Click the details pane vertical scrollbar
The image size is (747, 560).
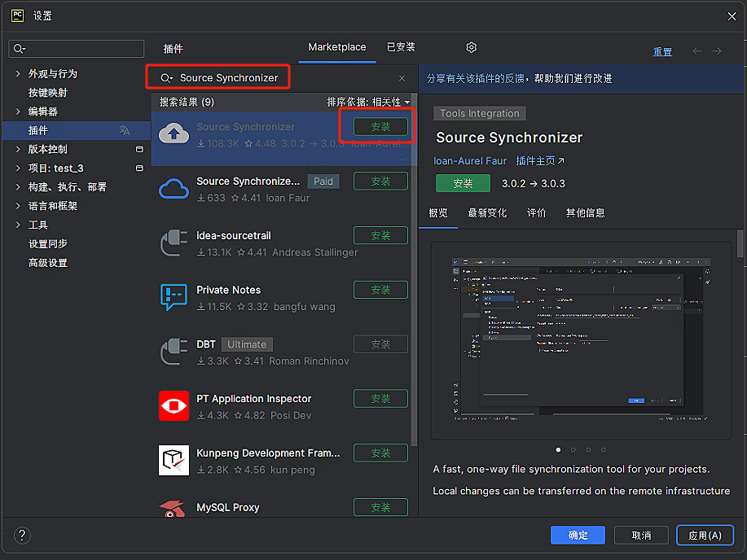[740, 244]
